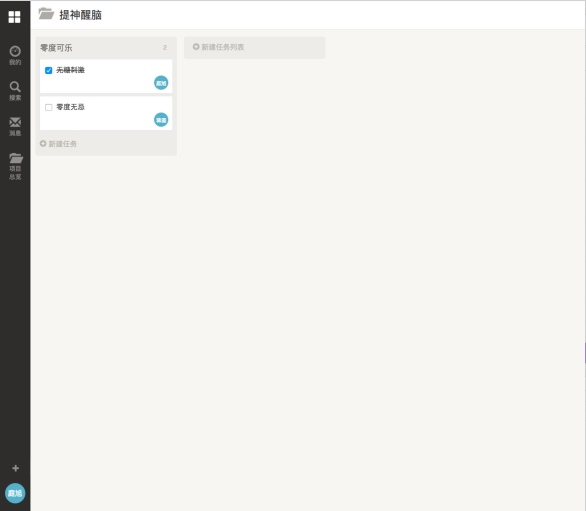Open the 项目总览 project overview folder icon
Viewport: 586px width, 511px height.
coord(15,166)
